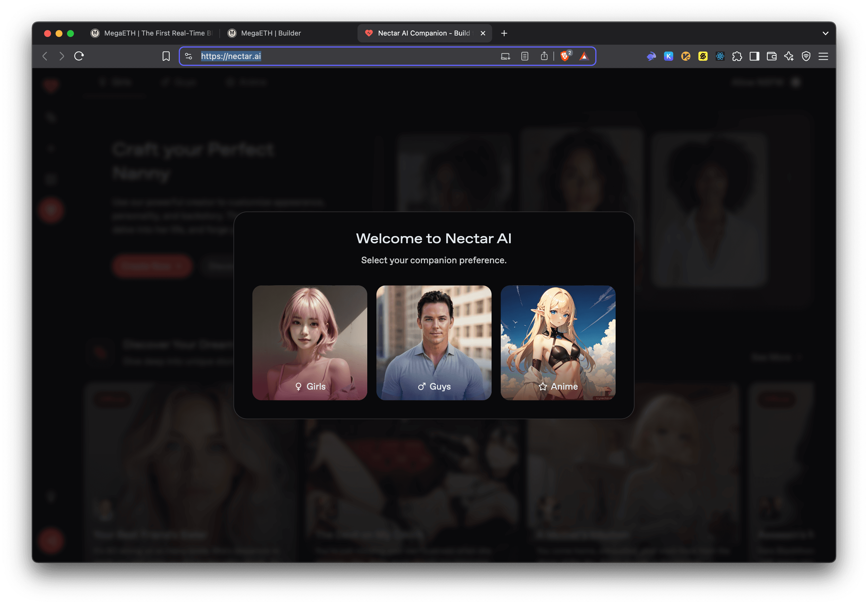Go forward to the next page

[x=62, y=56]
